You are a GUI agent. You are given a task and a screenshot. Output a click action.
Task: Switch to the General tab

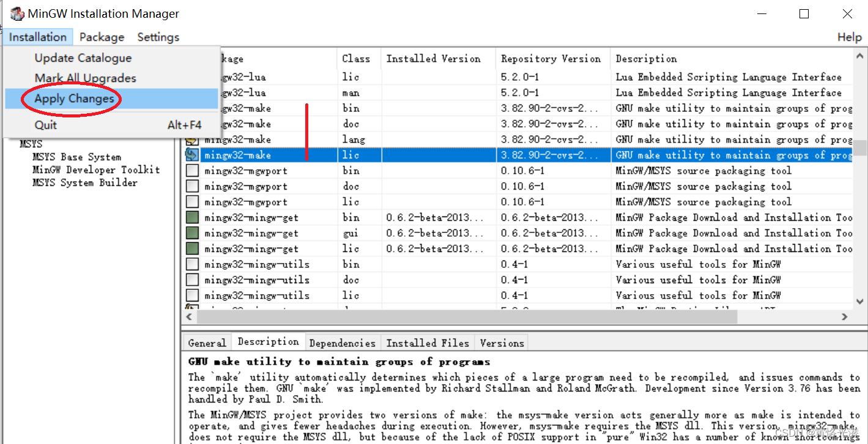click(207, 343)
